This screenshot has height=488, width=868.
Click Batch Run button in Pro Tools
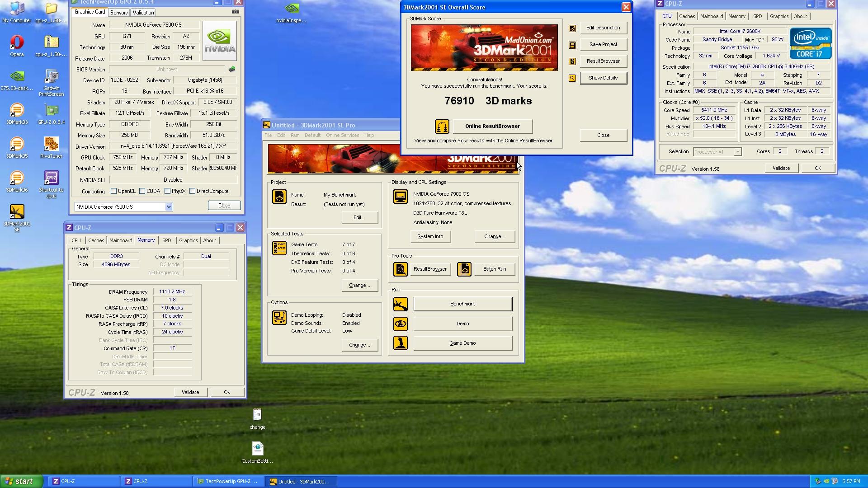click(495, 269)
